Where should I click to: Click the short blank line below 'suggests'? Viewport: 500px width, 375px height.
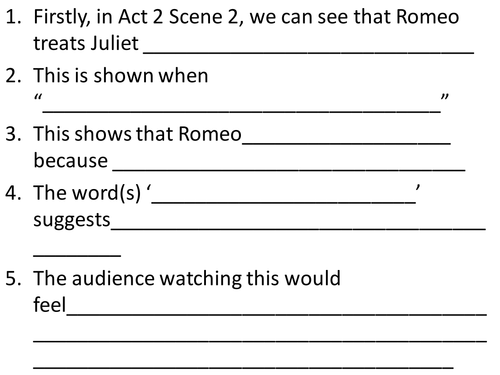[77, 256]
